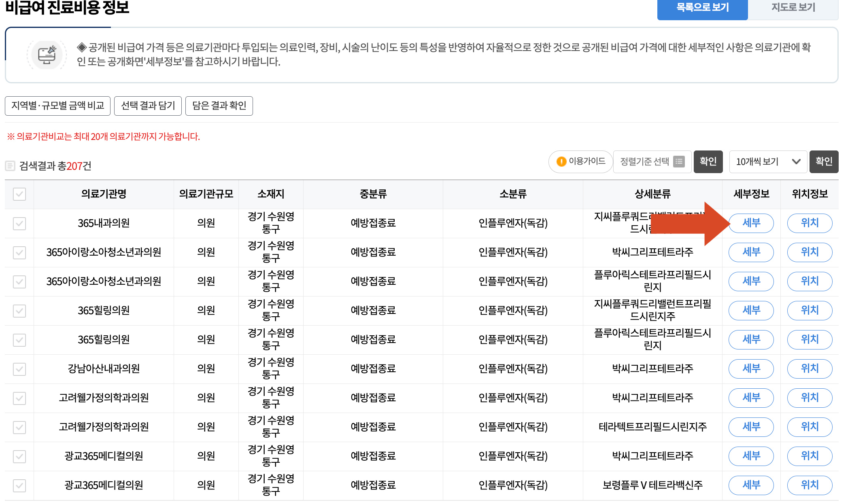Click the list icon beside 검색결과 총207건
The height and width of the screenshot is (504, 850).
tap(10, 166)
